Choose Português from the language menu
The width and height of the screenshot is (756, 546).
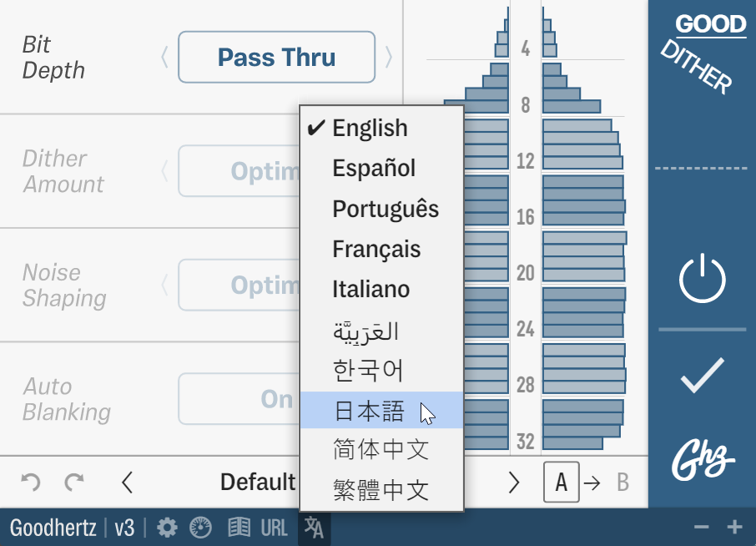pos(381,209)
